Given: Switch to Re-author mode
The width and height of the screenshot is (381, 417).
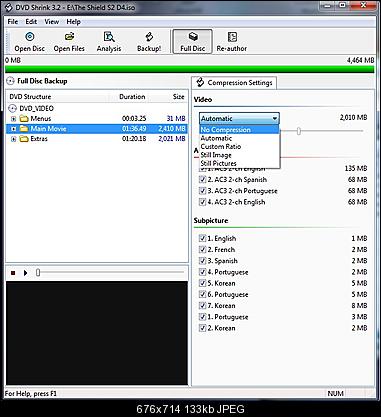Looking at the screenshot, I should tap(232, 42).
